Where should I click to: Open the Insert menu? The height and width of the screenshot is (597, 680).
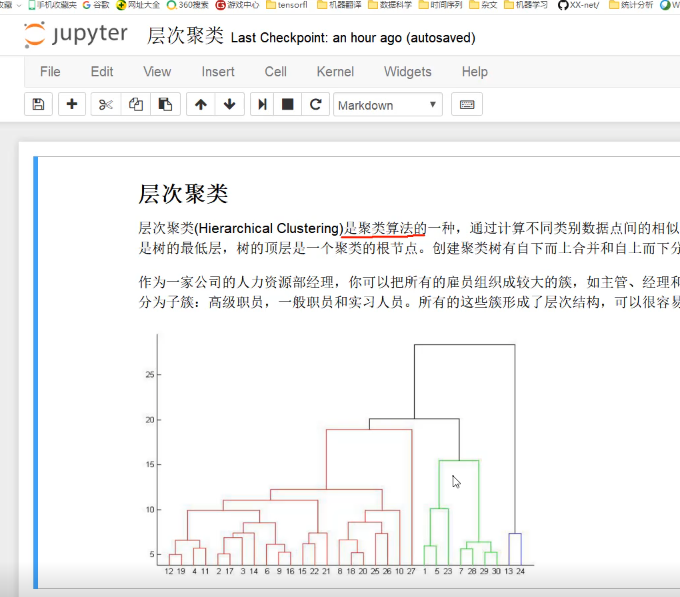point(218,71)
